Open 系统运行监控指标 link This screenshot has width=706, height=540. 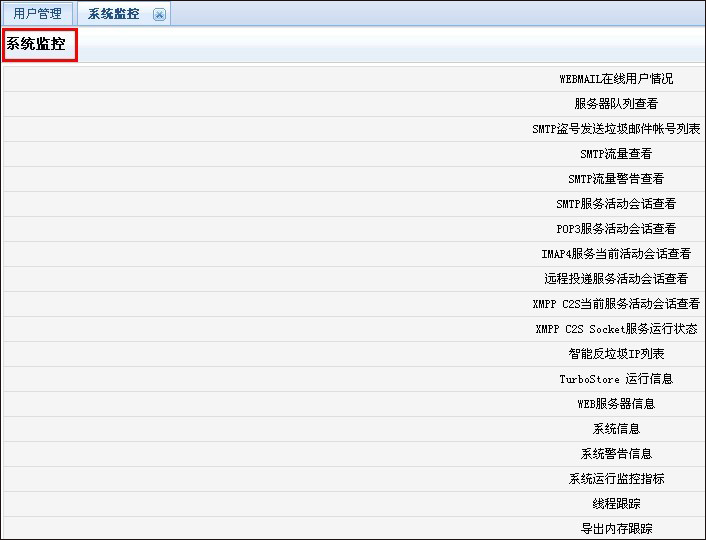pos(616,479)
